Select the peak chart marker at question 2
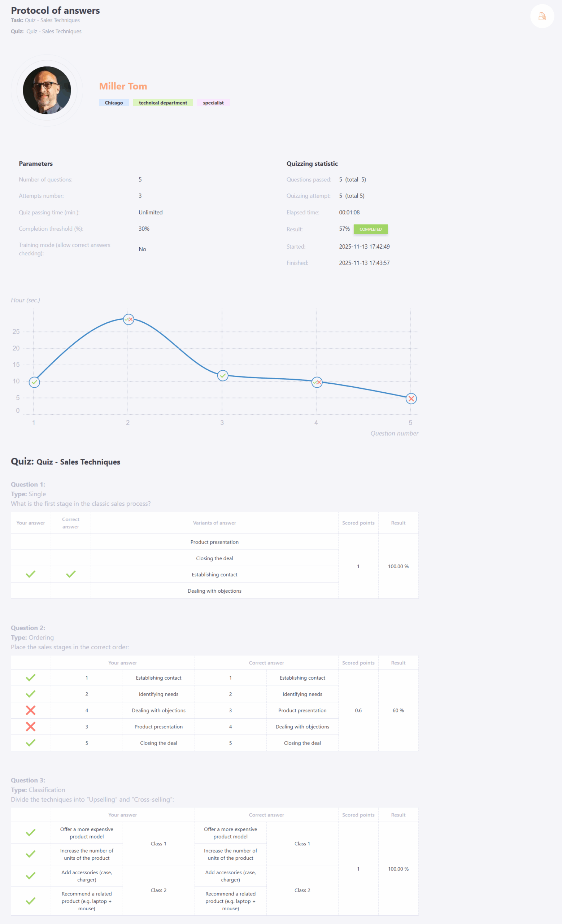562x924 pixels. pyautogui.click(x=128, y=319)
